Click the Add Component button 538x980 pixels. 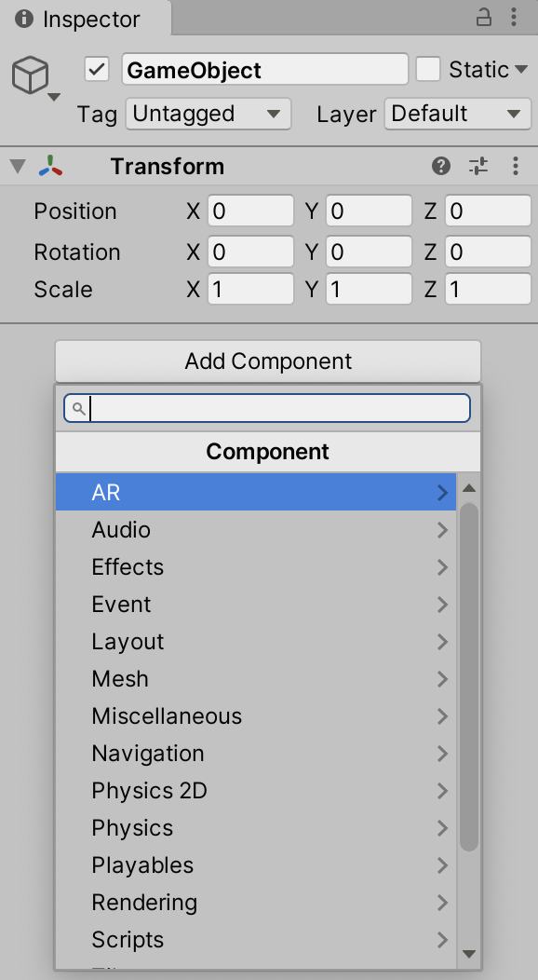(x=268, y=361)
